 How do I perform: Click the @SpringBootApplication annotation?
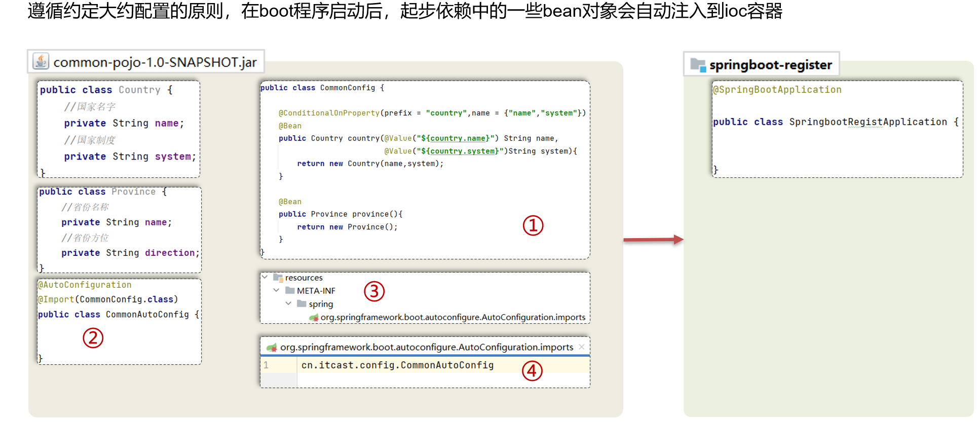777,90
